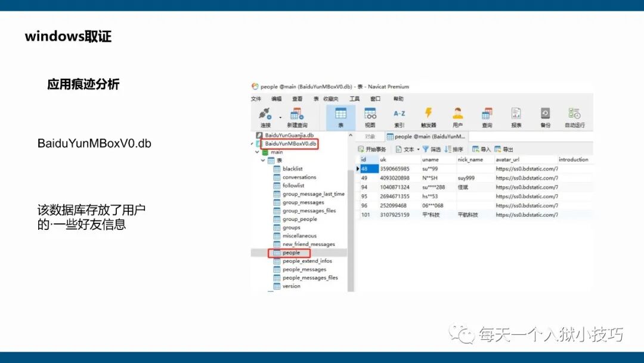
Task: Open the 连接 dropdown arrow
Action: (280, 118)
